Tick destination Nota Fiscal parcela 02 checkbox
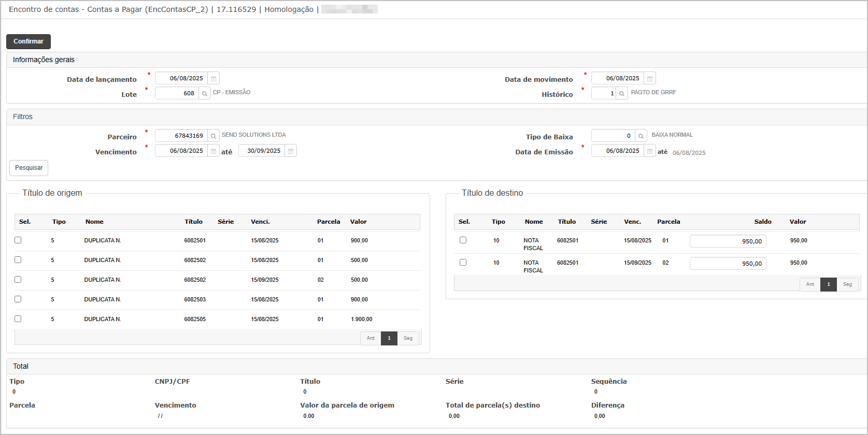Screen dimensions: 868x435 point(463,263)
